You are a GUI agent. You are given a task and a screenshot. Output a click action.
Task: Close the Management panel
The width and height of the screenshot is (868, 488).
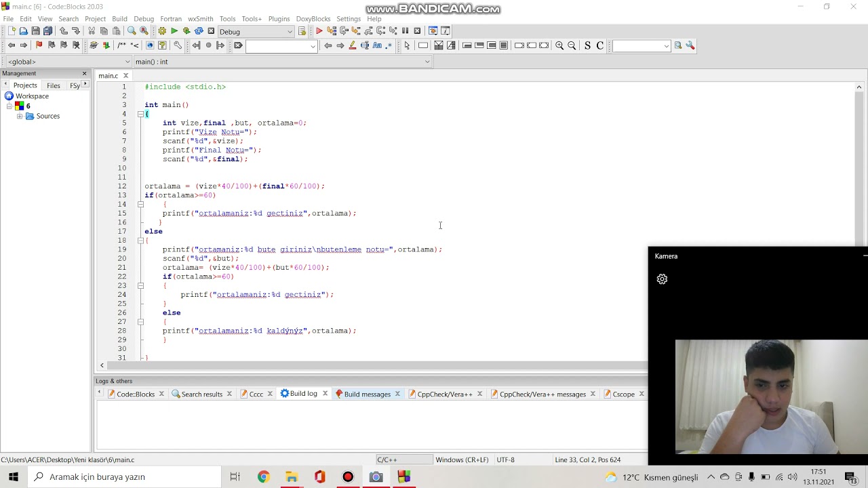[x=85, y=73]
